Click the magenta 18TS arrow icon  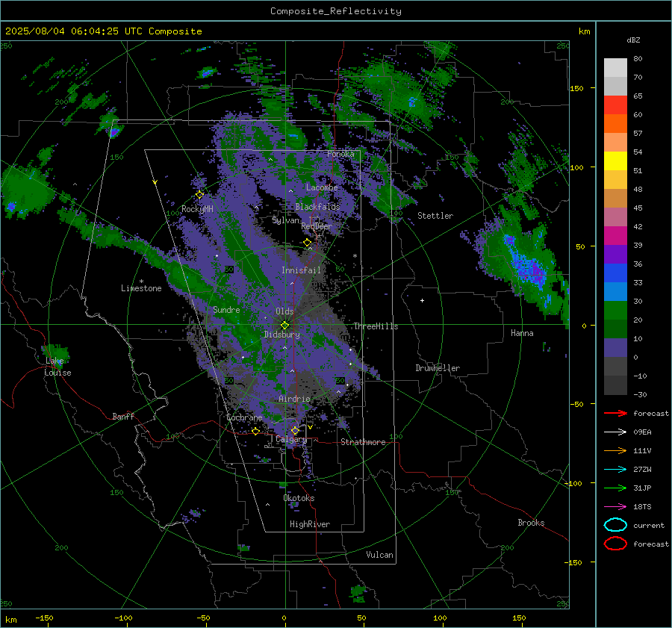pyautogui.click(x=615, y=507)
